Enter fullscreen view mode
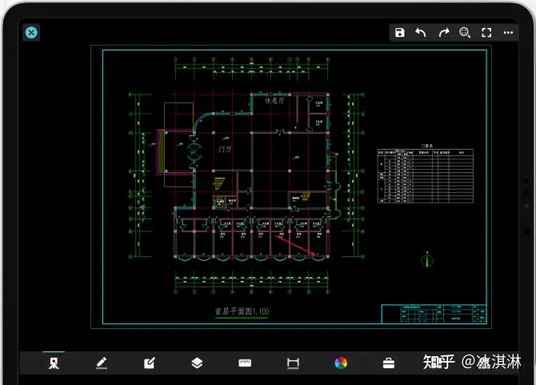536x385 pixels. click(x=487, y=33)
